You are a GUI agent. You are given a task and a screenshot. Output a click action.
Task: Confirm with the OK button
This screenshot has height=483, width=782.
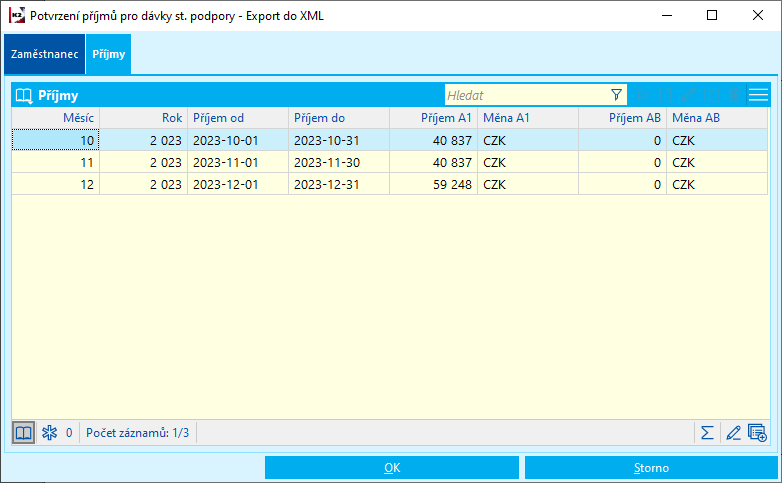point(392,468)
